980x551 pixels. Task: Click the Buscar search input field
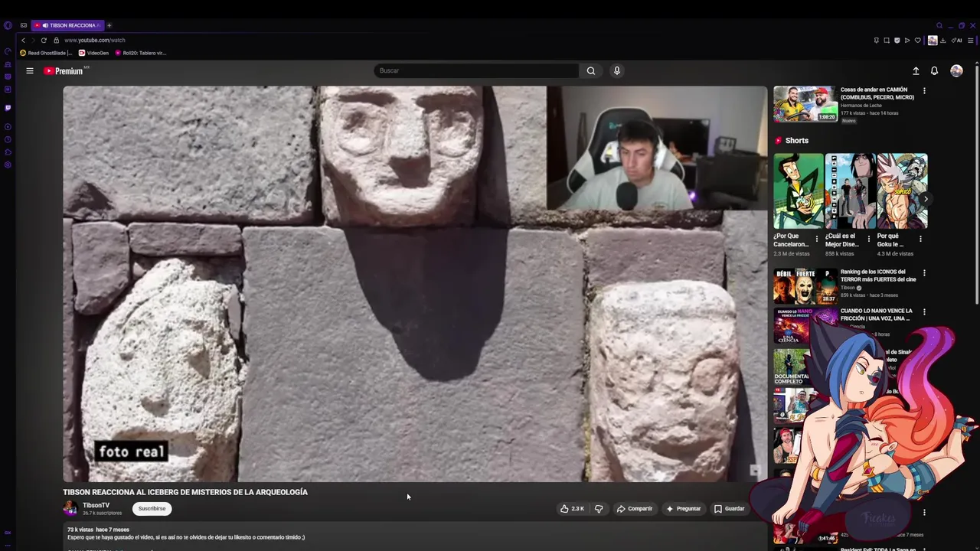pyautogui.click(x=476, y=70)
